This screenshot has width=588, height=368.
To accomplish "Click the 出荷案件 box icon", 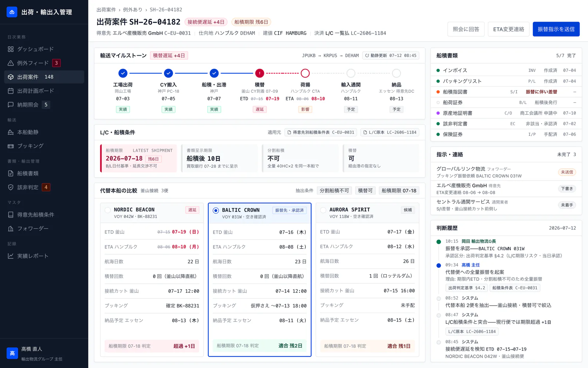I will tap(11, 77).
